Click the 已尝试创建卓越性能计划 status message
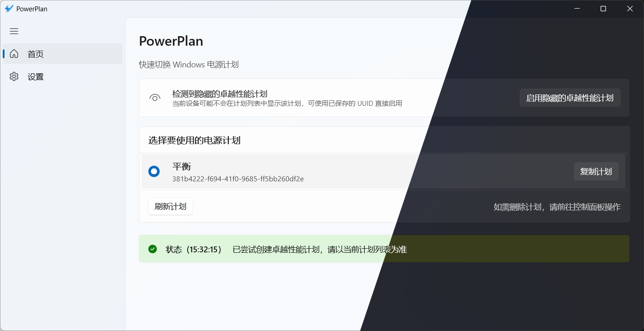 320,249
